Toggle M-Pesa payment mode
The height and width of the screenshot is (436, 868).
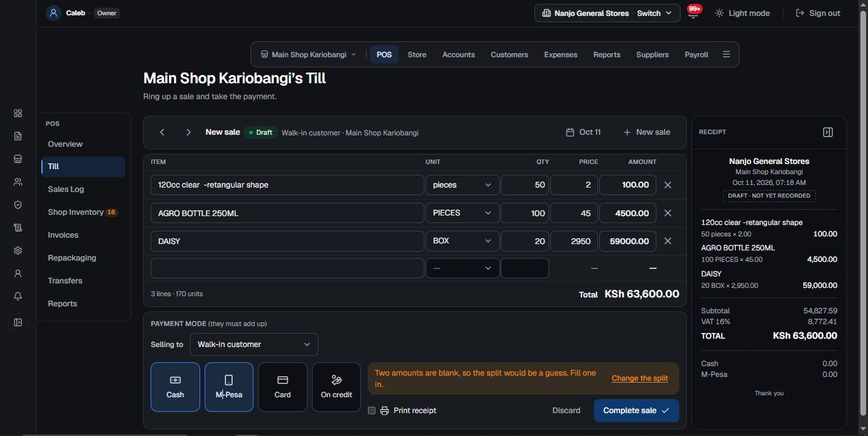pos(229,387)
